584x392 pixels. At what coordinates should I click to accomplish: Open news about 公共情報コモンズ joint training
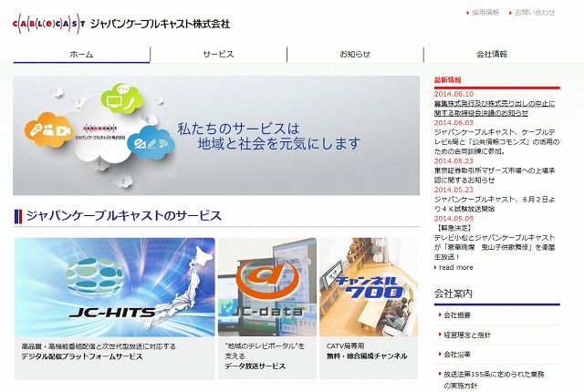pyautogui.click(x=496, y=141)
